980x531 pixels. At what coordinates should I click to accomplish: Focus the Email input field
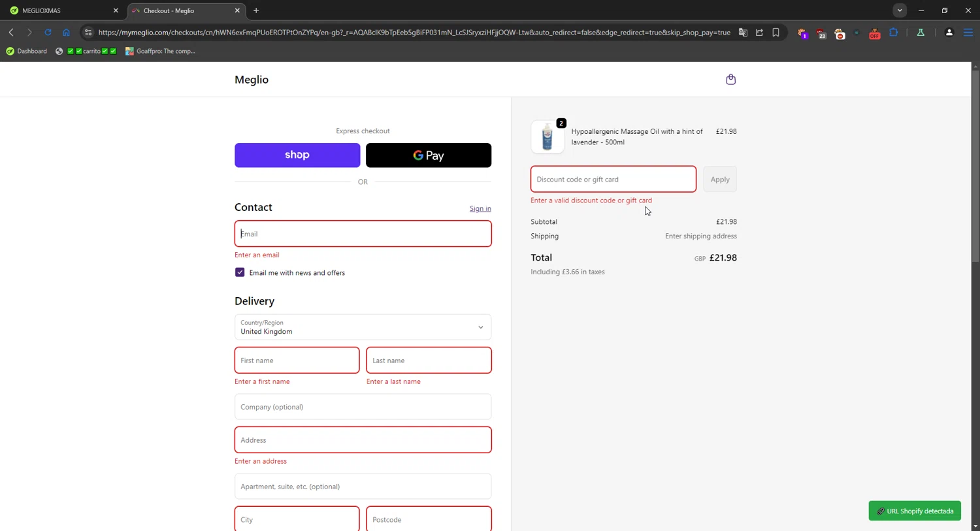[x=363, y=234]
